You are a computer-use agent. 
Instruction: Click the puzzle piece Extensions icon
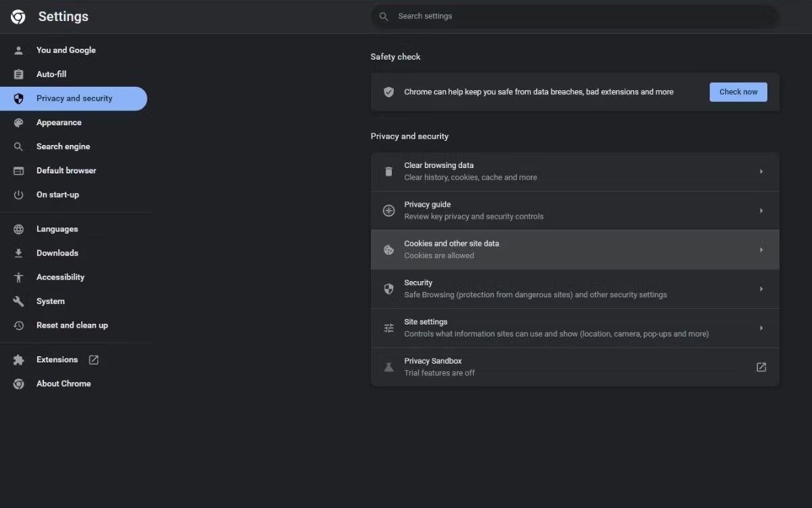tap(19, 360)
